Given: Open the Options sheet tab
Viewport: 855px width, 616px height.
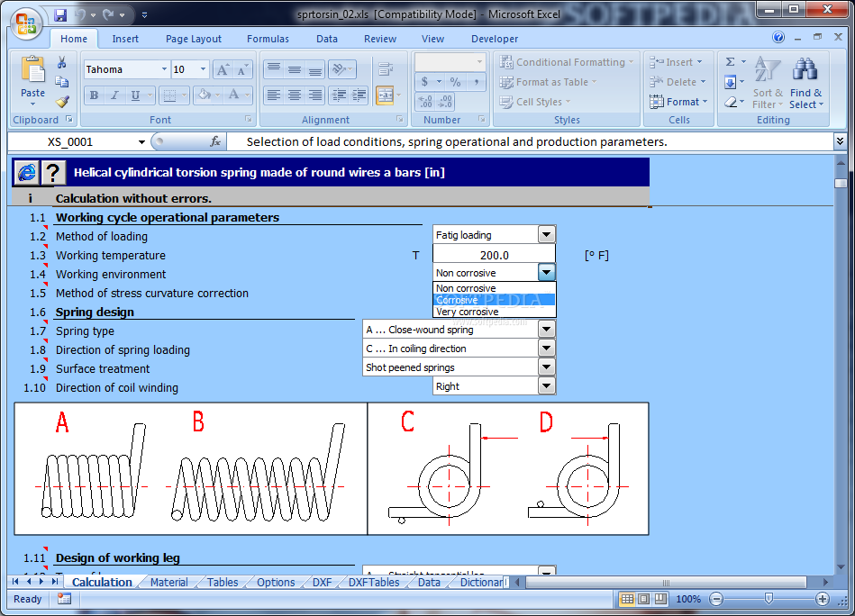Looking at the screenshot, I should 276,582.
